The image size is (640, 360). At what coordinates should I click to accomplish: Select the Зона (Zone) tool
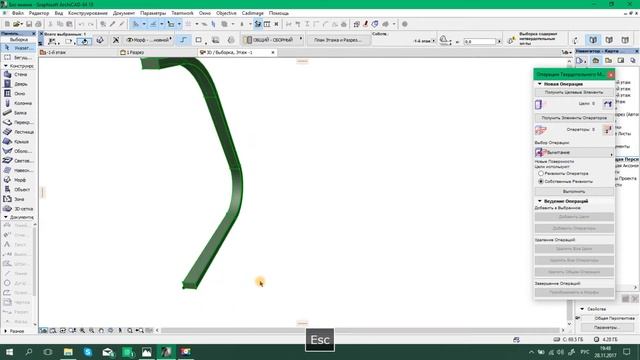tap(18, 199)
